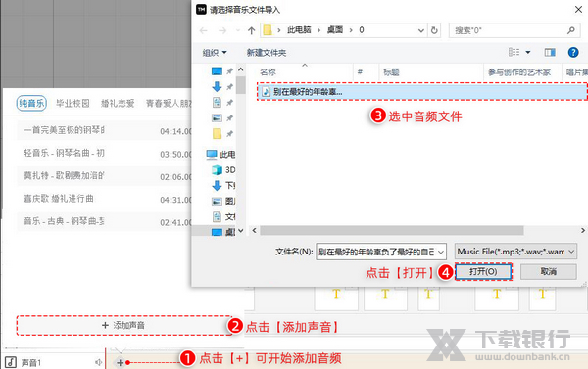Click the navigation pane scroll down arrow
588x369 pixels.
pos(241,231)
